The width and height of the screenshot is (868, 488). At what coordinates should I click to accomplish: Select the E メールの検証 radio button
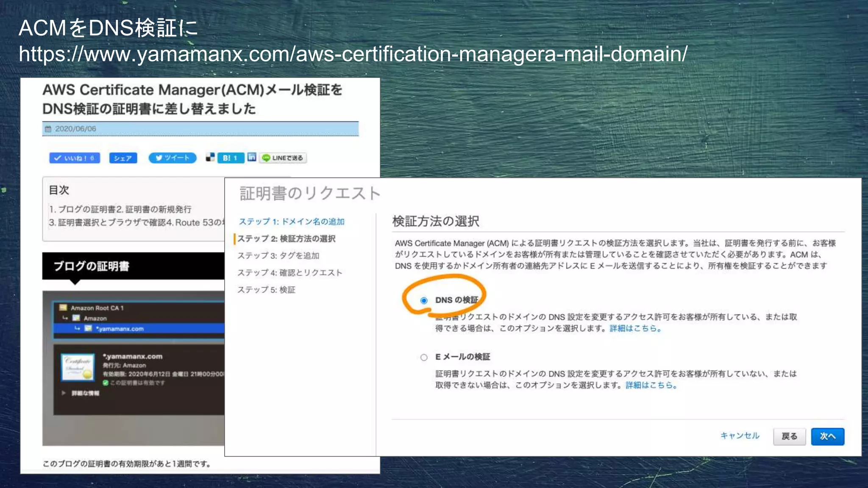(x=424, y=357)
